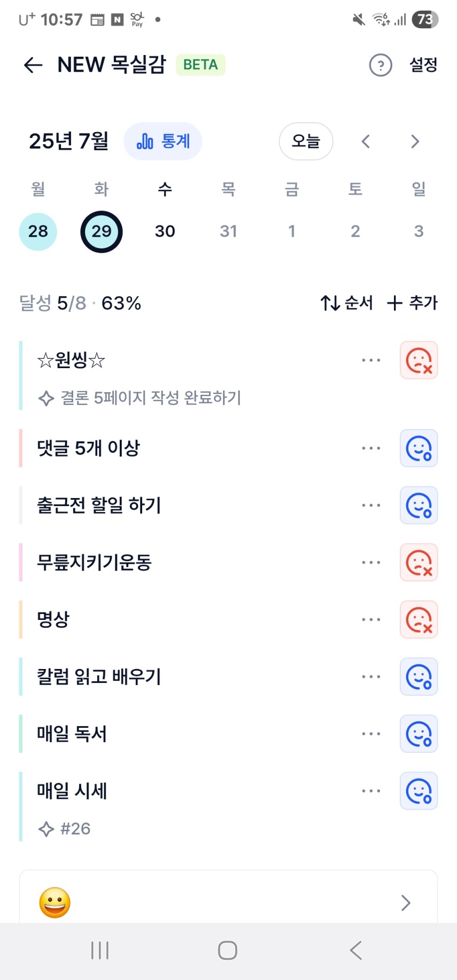Select date 30 under 수
This screenshot has width=457, height=980.
(x=165, y=231)
